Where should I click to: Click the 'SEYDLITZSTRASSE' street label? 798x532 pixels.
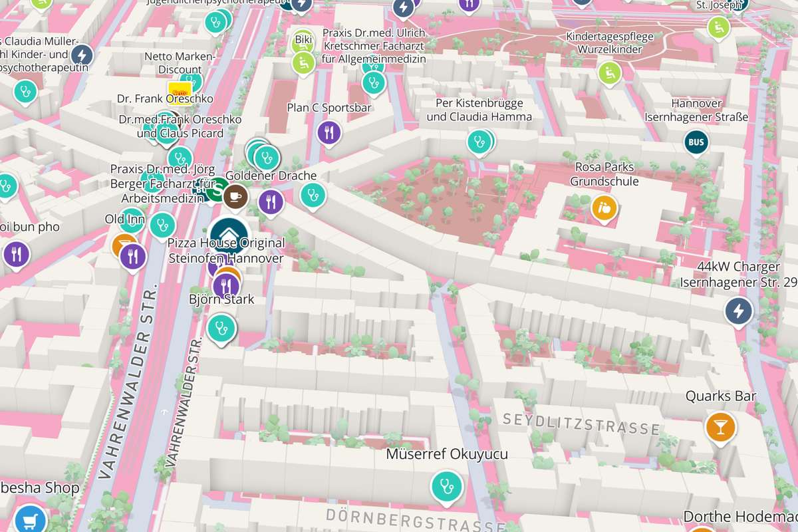[x=582, y=424]
